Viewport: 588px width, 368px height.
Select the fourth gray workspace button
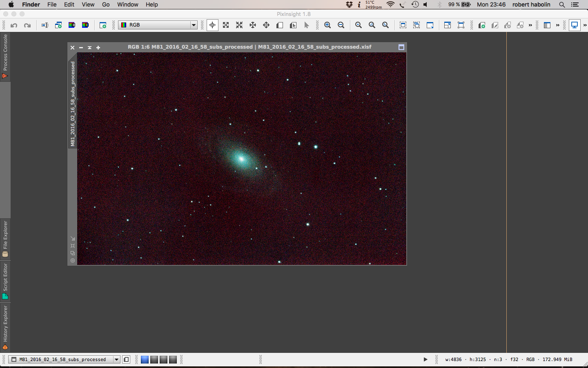click(x=173, y=359)
